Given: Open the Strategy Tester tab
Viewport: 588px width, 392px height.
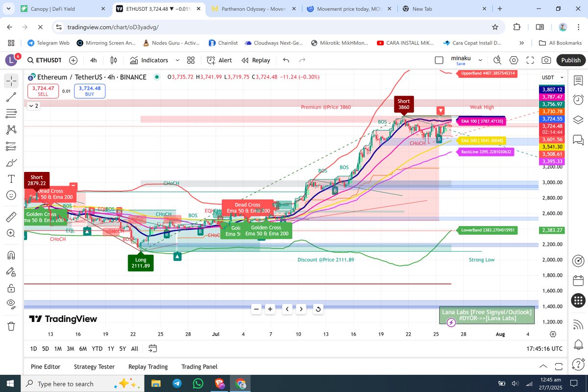Looking at the screenshot, I should tap(94, 367).
